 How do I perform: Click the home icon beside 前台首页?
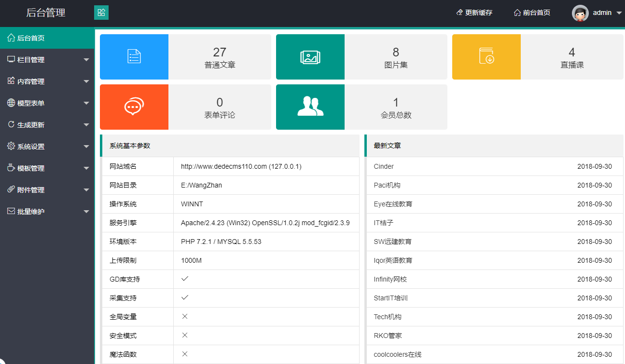[x=517, y=13]
